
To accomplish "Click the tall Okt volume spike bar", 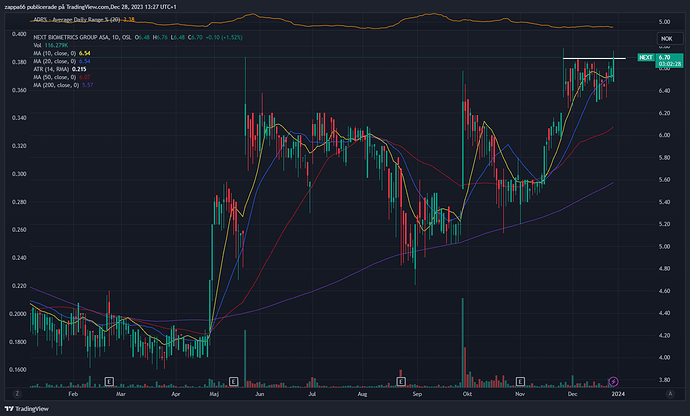I will point(462,342).
